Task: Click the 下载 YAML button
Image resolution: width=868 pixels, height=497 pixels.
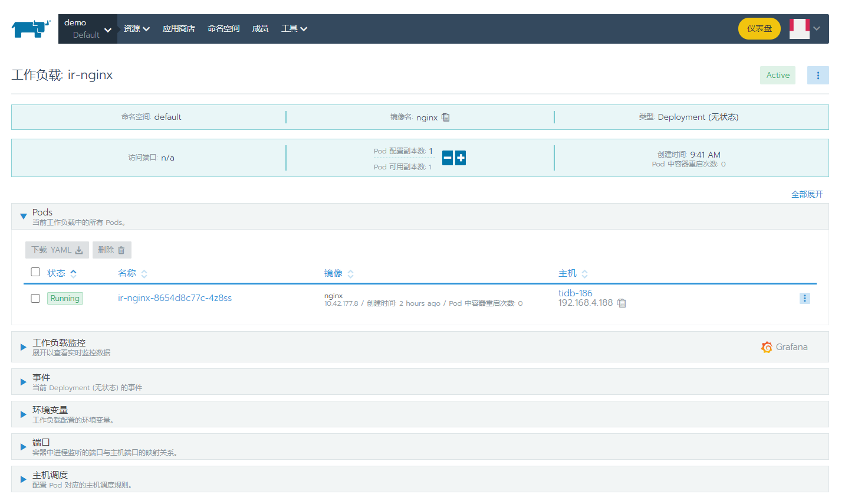Action: pos(57,250)
